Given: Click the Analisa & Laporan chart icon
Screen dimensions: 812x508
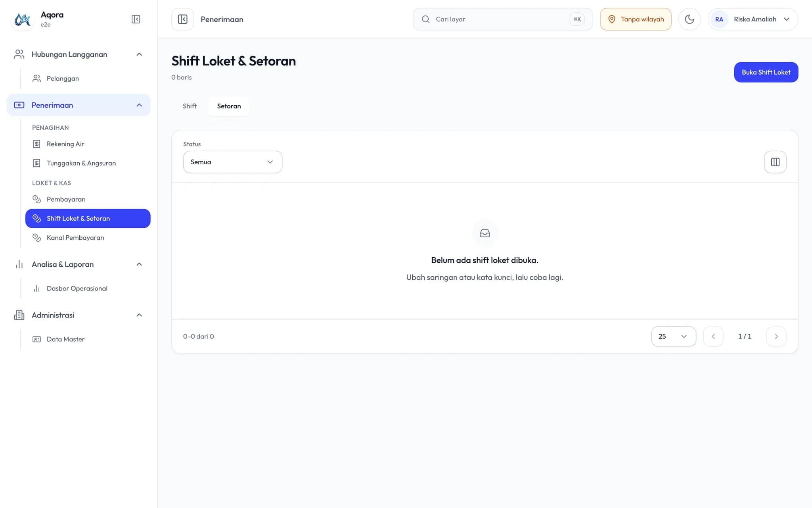Looking at the screenshot, I should tap(19, 264).
